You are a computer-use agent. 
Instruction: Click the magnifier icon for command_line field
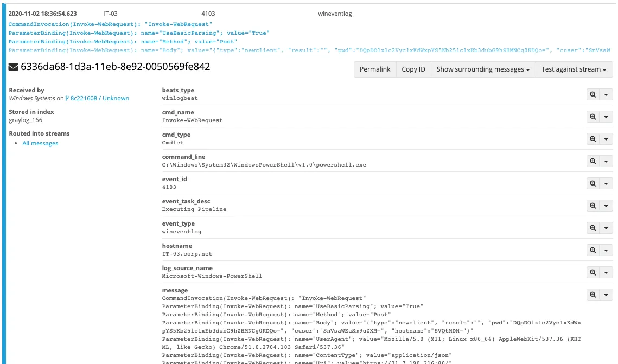pos(593,161)
